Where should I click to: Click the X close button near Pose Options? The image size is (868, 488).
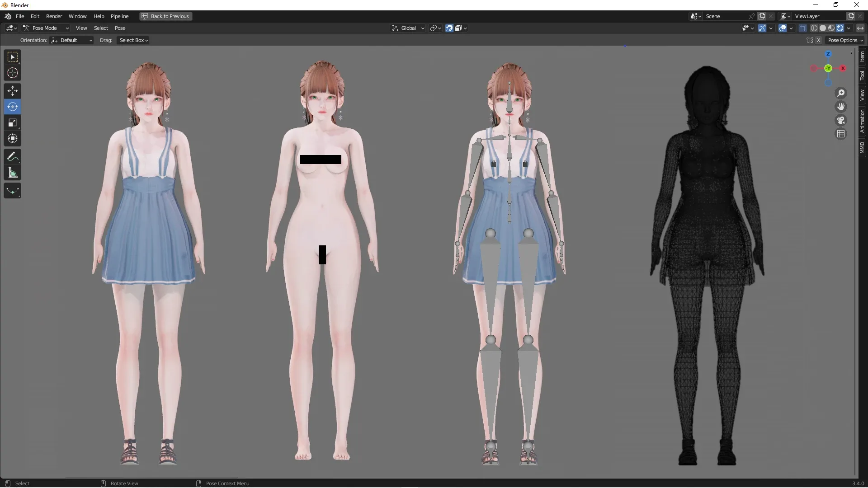(x=819, y=40)
